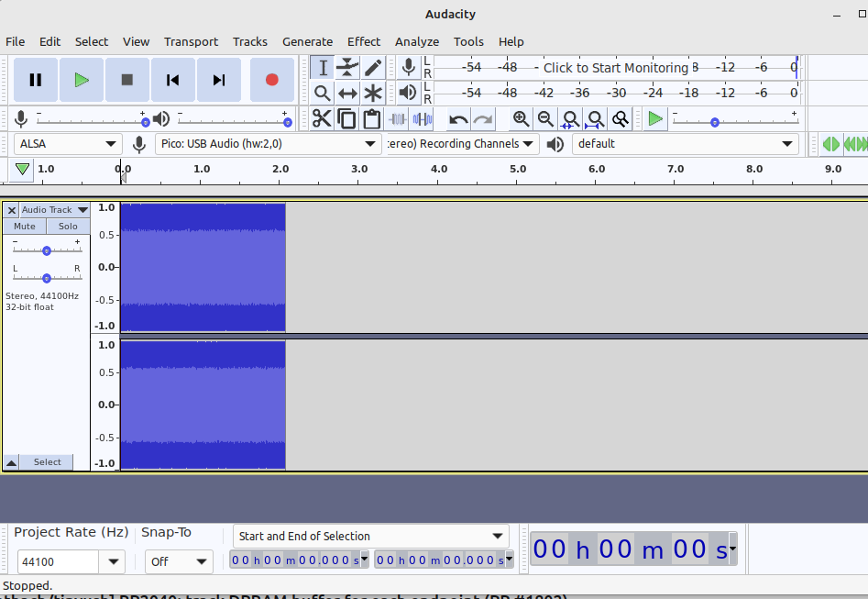Click the Undo icon
Screen dimensions: 868x599
click(x=457, y=118)
